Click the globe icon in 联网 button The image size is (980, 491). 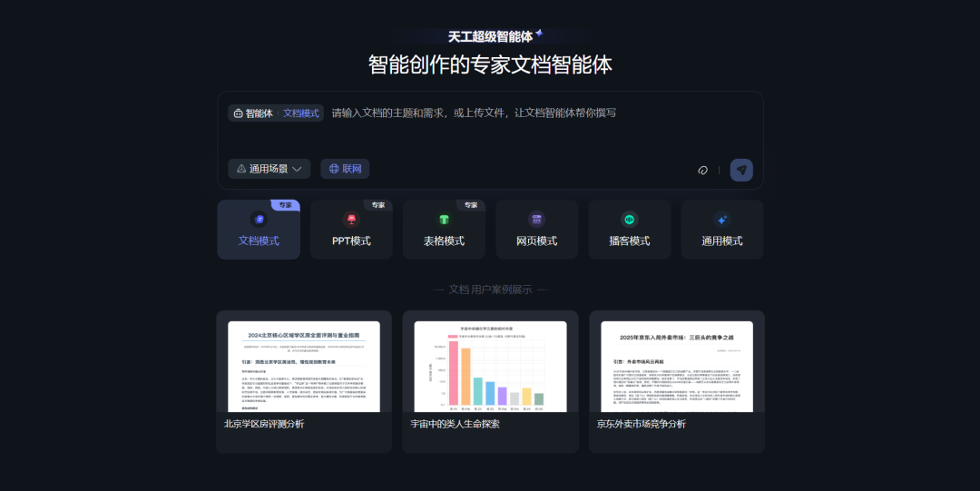pos(334,169)
